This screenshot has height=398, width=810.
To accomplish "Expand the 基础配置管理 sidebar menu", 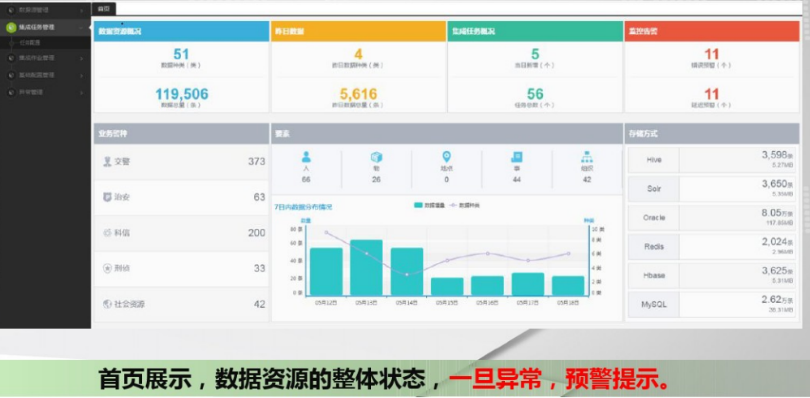I will pos(45,75).
